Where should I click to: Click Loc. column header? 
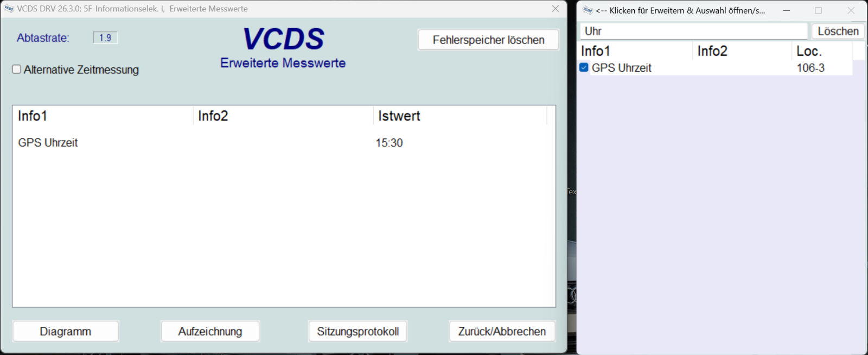822,51
